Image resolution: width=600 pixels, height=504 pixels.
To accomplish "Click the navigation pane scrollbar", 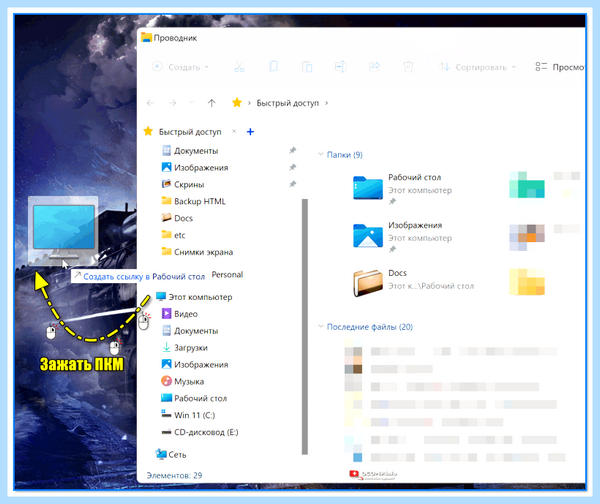I will (305, 326).
